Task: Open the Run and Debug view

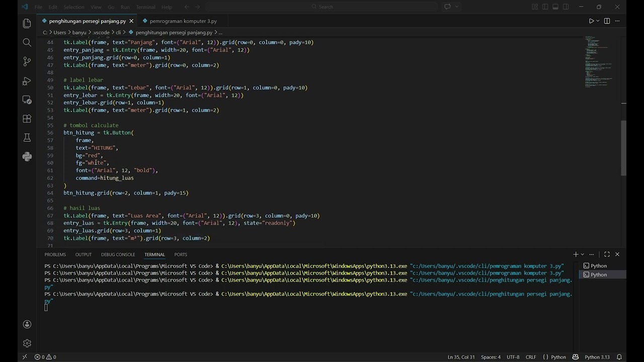Action: (27, 80)
